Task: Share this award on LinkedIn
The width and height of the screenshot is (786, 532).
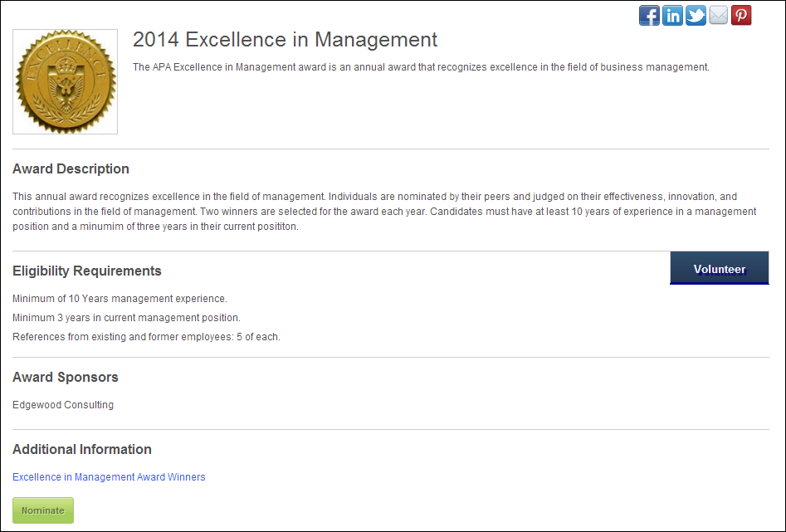Action: point(672,15)
